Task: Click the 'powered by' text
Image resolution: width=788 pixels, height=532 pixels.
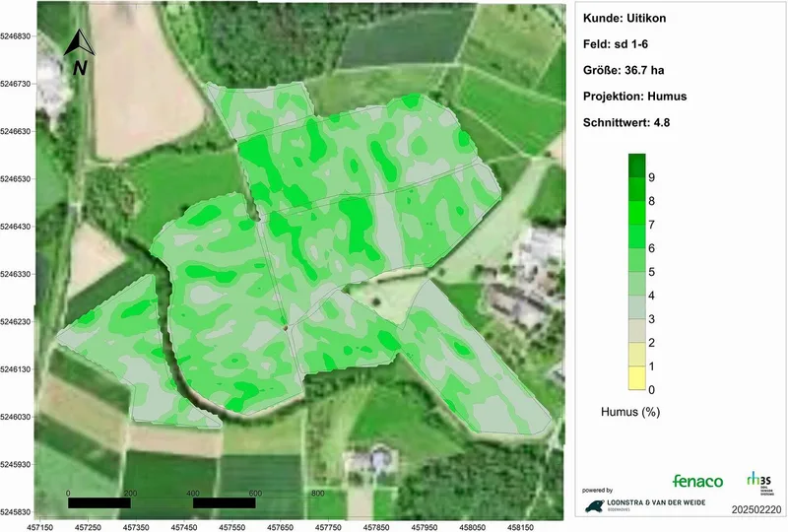Action: pyautogui.click(x=598, y=491)
